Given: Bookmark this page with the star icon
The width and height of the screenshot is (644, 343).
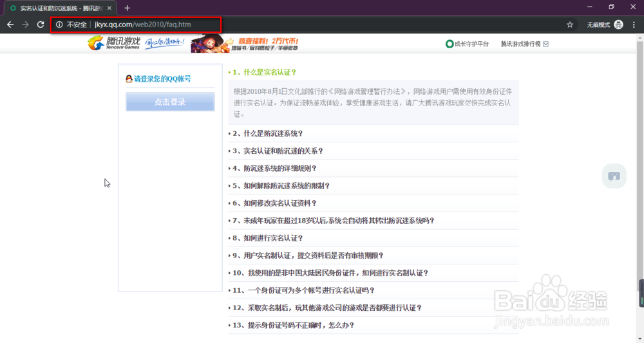Looking at the screenshot, I should point(570,24).
